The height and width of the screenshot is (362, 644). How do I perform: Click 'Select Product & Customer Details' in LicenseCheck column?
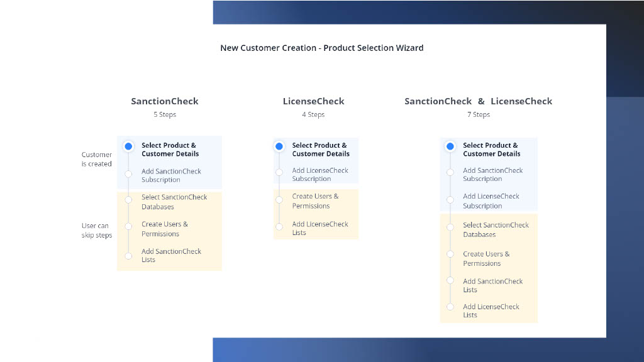point(321,150)
